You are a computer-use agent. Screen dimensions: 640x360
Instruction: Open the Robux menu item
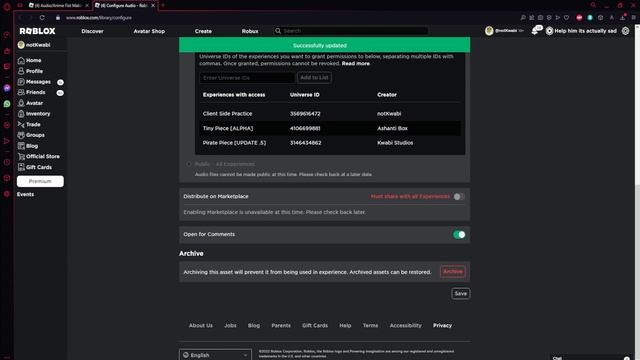(x=250, y=31)
